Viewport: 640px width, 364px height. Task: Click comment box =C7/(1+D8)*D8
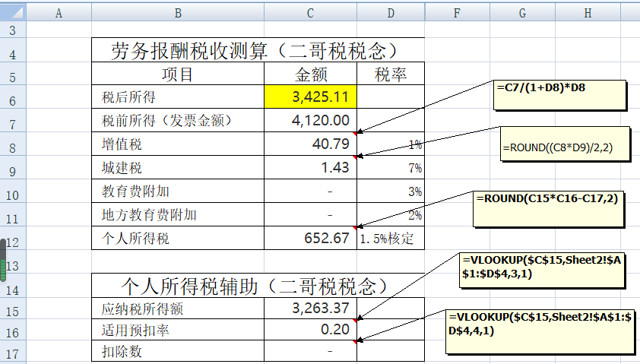click(559, 95)
